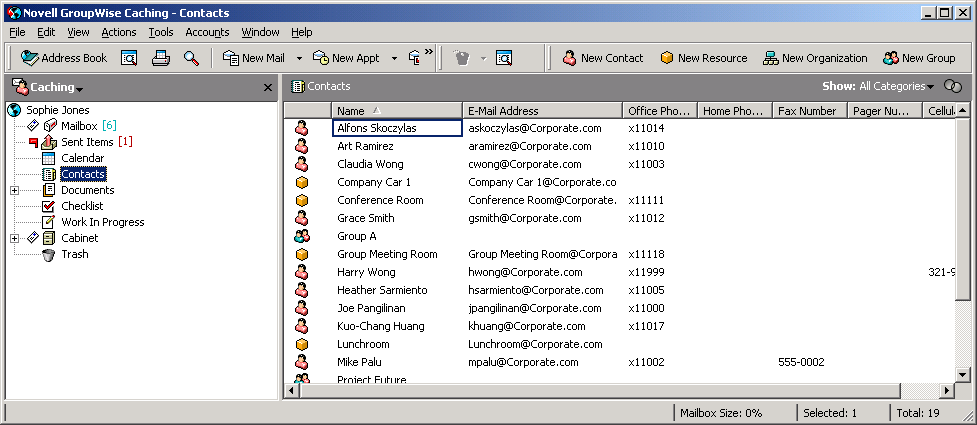Click hwong@Corporate.com email address
977x425 pixels.
click(x=525, y=272)
